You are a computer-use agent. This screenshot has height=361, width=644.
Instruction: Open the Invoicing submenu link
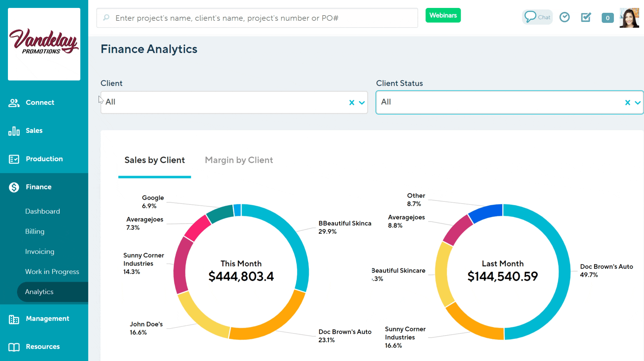(x=40, y=252)
